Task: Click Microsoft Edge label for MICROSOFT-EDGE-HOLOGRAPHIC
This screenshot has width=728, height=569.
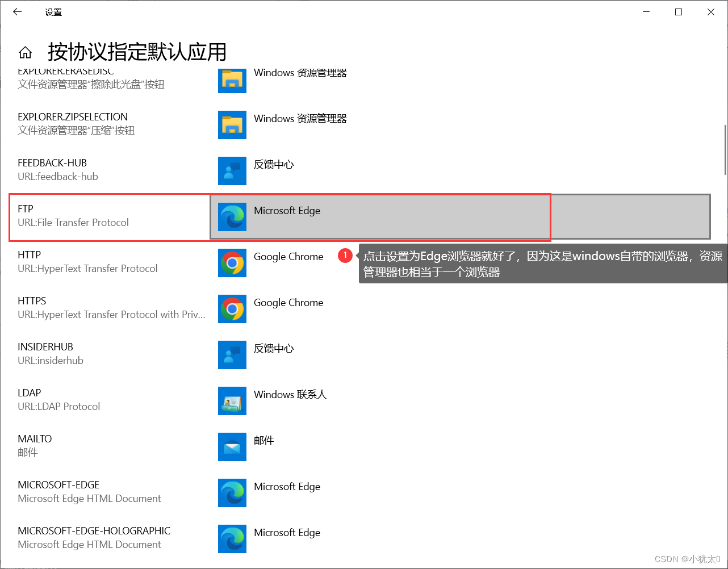Action: pyautogui.click(x=287, y=533)
